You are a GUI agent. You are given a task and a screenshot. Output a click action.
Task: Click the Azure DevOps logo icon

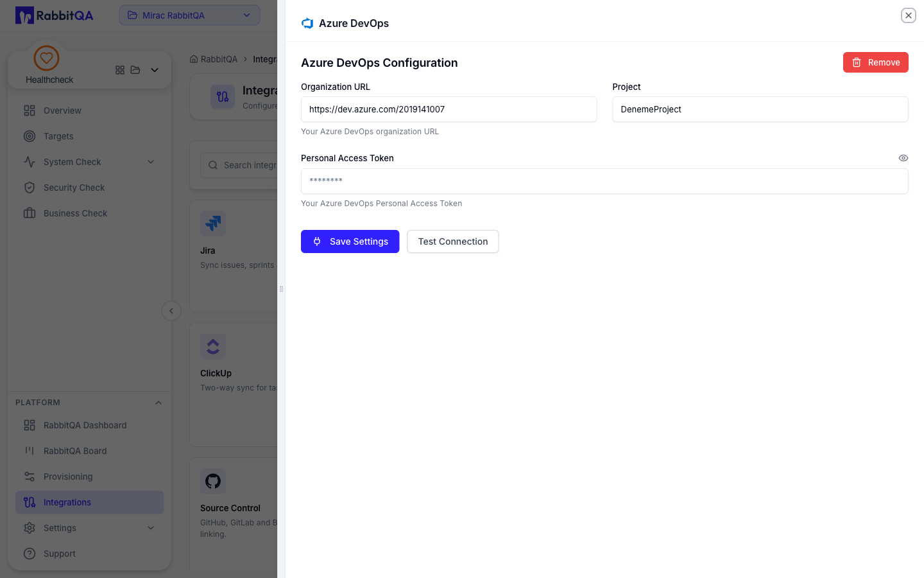307,23
